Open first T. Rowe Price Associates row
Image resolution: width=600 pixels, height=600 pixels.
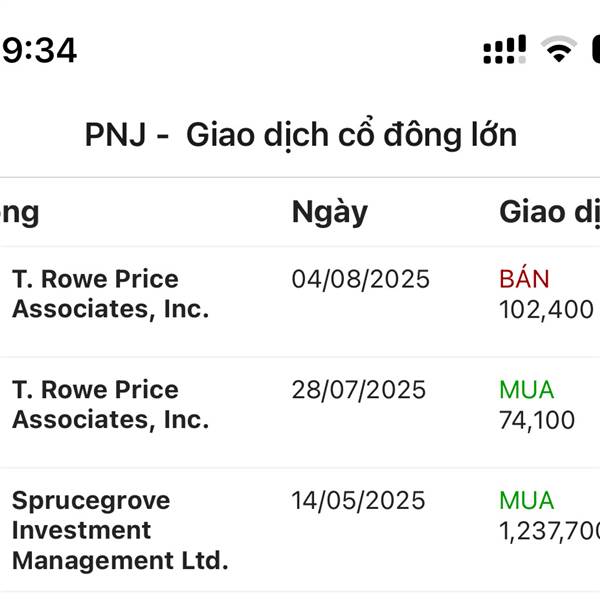click(x=300, y=302)
